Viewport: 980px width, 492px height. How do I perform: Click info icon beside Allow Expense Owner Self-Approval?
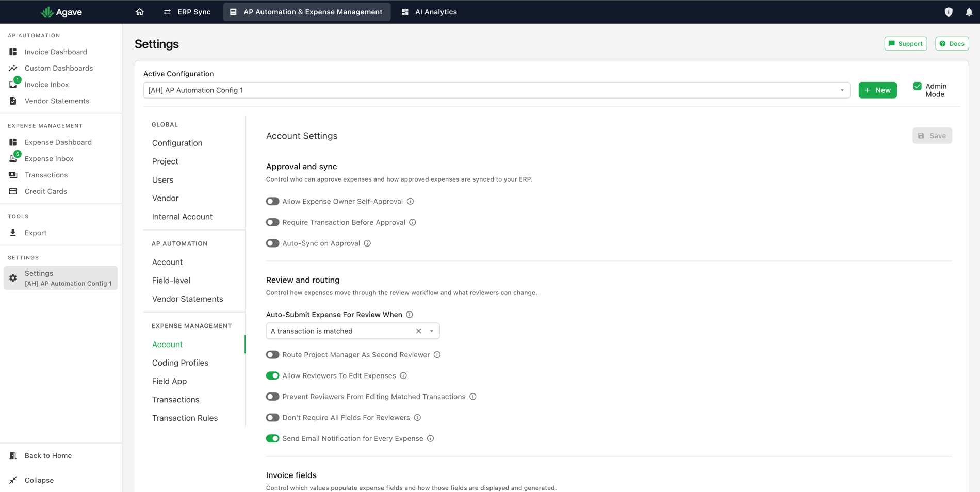410,201
